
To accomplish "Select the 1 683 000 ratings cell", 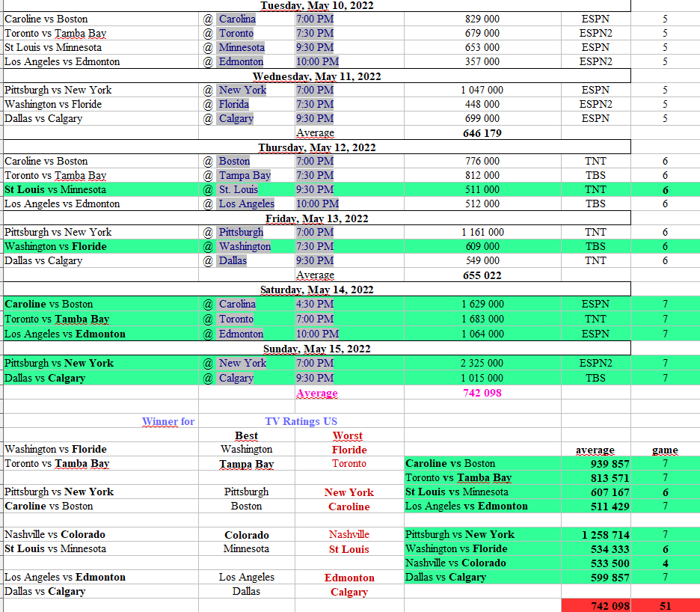I will pyautogui.click(x=482, y=319).
